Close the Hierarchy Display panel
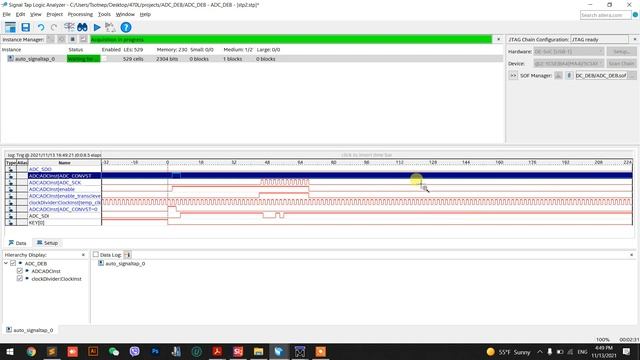The width and height of the screenshot is (640, 360). coord(83,255)
